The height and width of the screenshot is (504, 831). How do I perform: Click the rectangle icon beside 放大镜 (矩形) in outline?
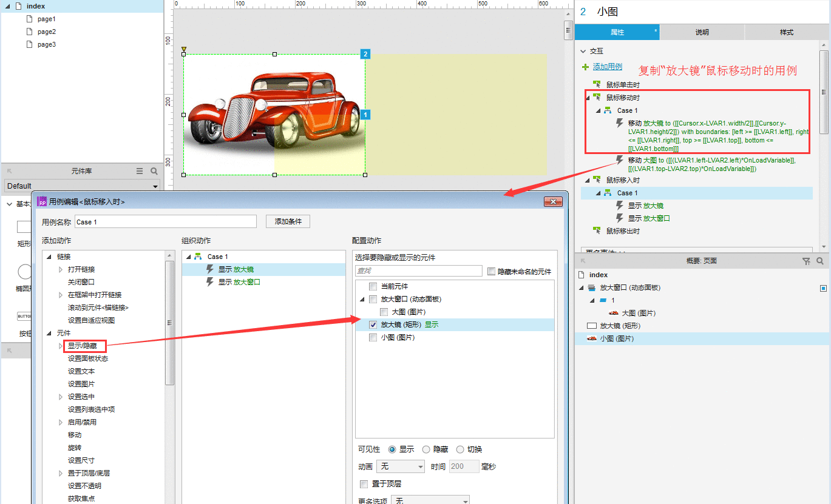pos(592,326)
